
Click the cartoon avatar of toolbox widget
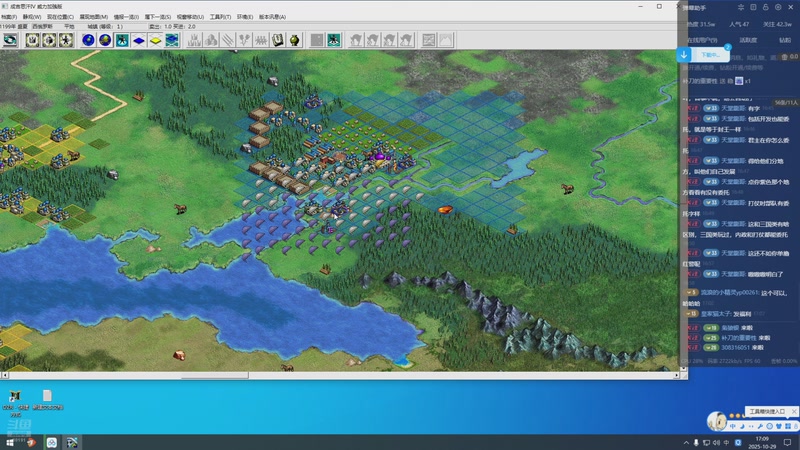[717, 421]
